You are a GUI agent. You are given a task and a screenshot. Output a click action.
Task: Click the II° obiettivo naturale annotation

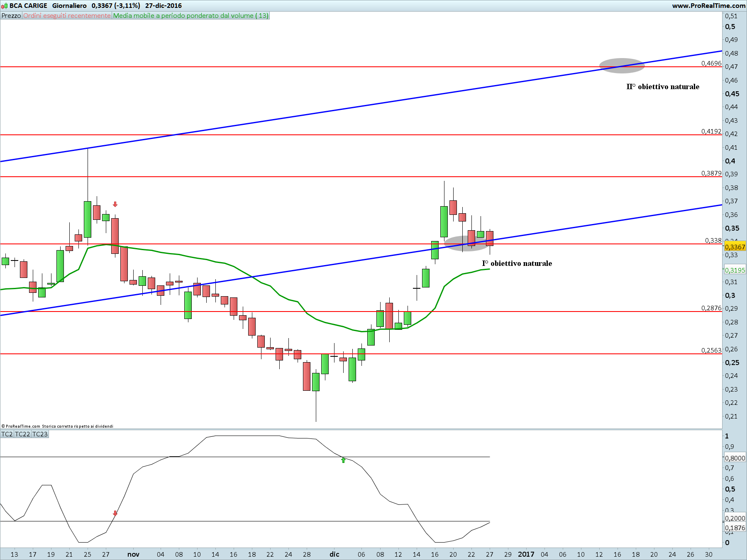(x=663, y=87)
